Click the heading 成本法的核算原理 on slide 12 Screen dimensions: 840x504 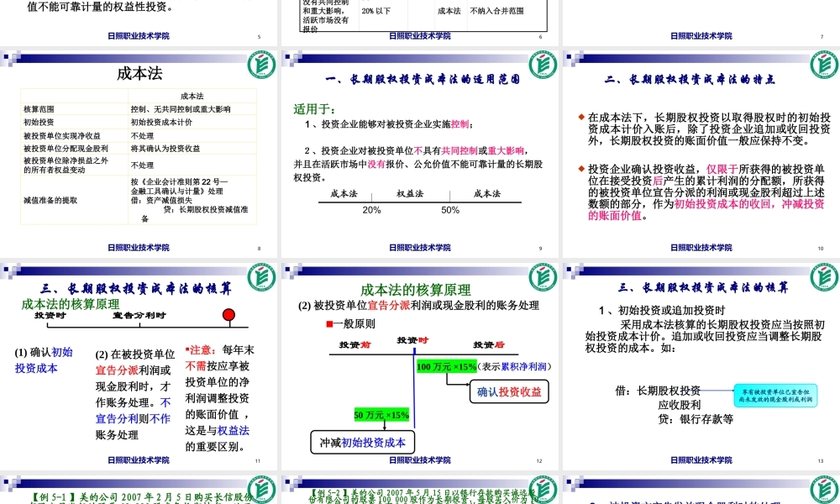coord(416,290)
